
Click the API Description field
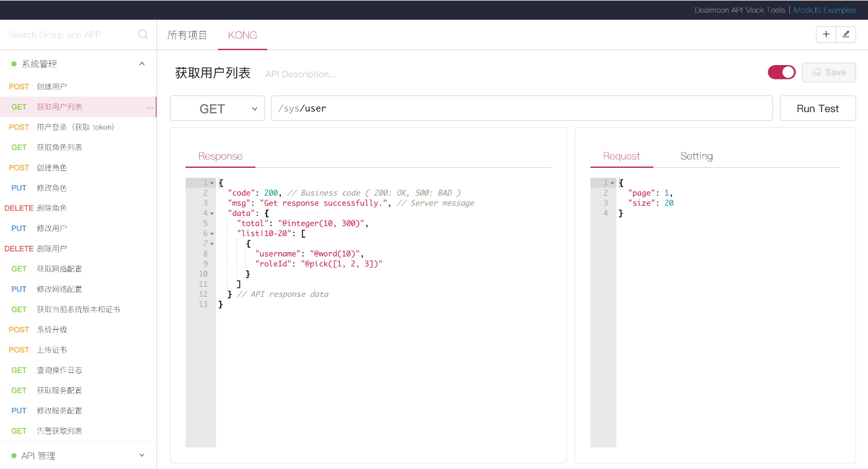point(301,74)
